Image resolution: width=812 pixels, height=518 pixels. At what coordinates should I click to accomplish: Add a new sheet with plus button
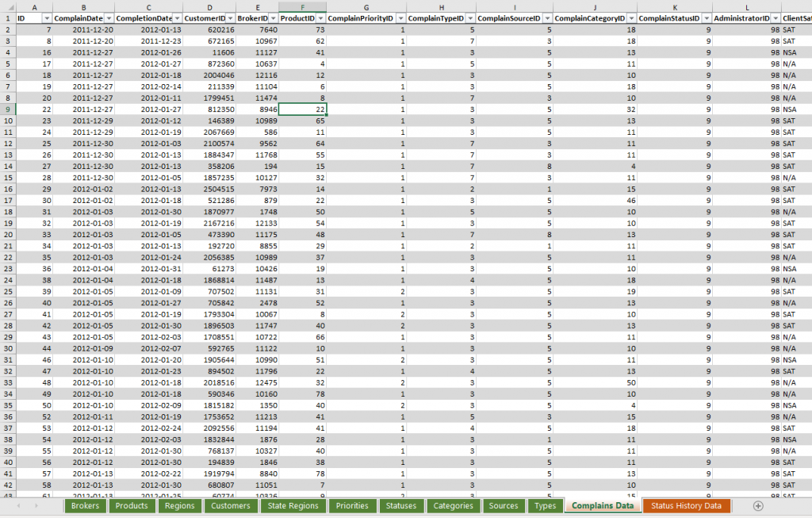point(758,505)
